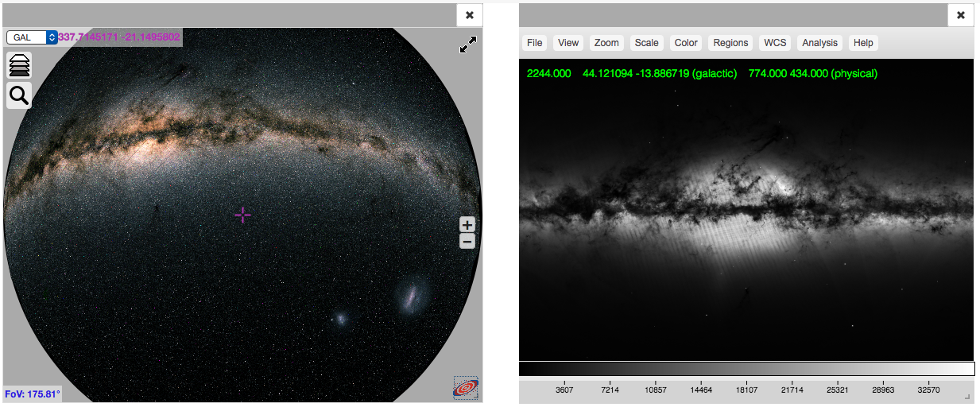Close the Aladin sky viewer panel
Image resolution: width=980 pixels, height=411 pixels.
point(470,15)
